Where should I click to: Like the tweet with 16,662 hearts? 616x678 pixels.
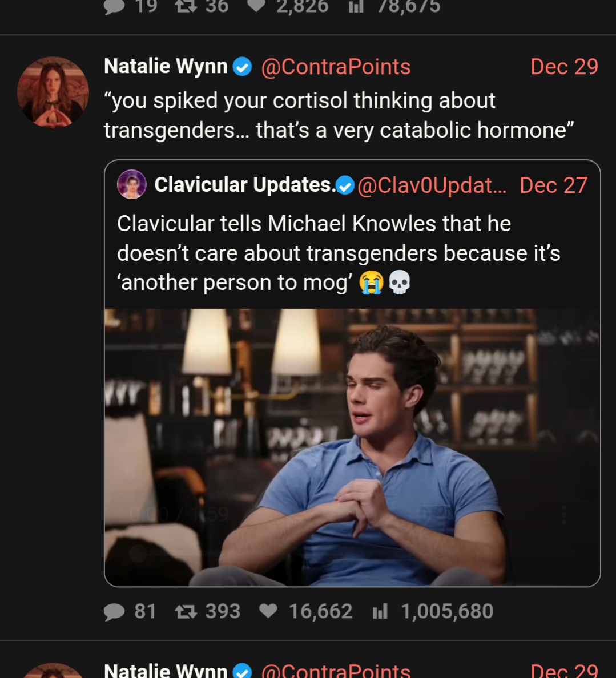268,611
